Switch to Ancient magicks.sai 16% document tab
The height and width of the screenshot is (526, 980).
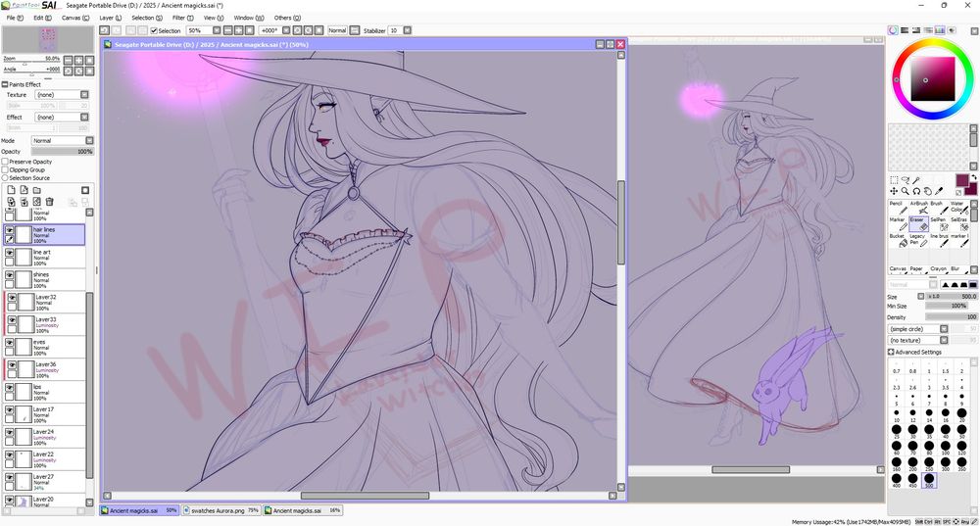click(x=303, y=510)
